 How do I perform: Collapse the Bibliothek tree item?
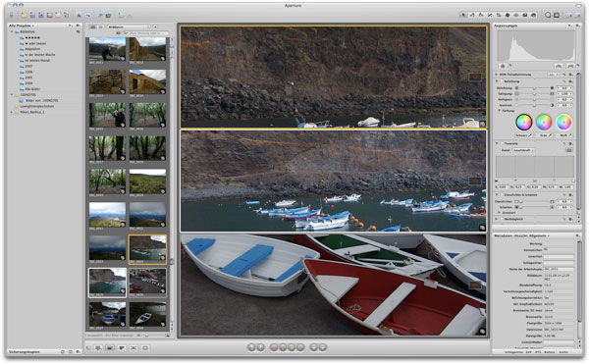tap(12, 32)
